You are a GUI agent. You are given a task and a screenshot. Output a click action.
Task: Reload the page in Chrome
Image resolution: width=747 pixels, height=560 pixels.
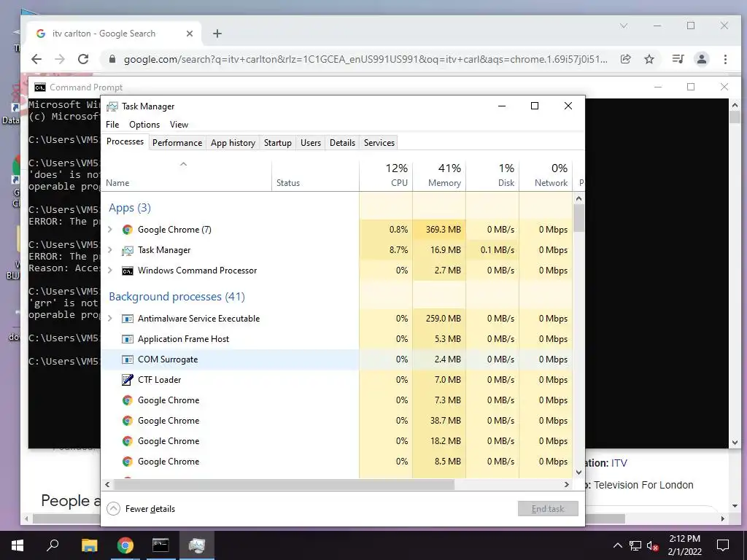point(83,59)
